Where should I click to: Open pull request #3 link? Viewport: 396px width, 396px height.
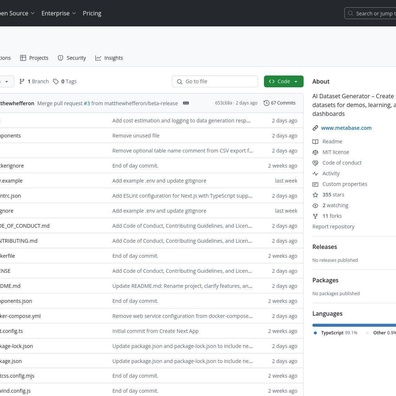[x=87, y=103]
